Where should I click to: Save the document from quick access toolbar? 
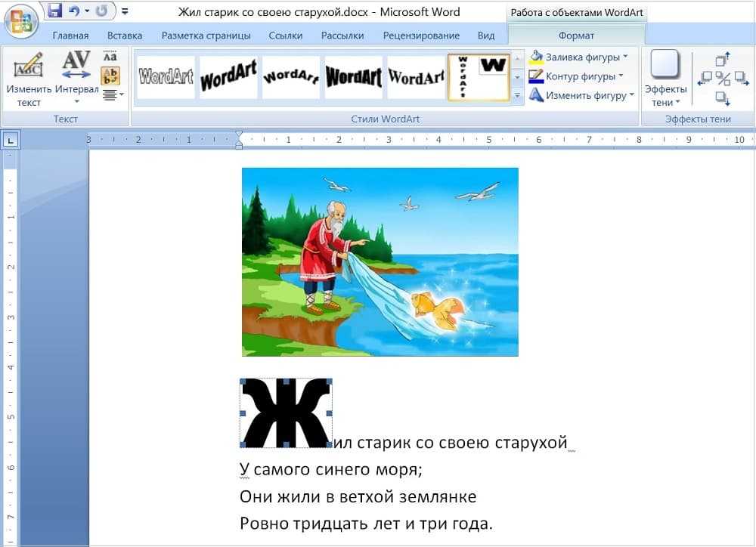(54, 11)
